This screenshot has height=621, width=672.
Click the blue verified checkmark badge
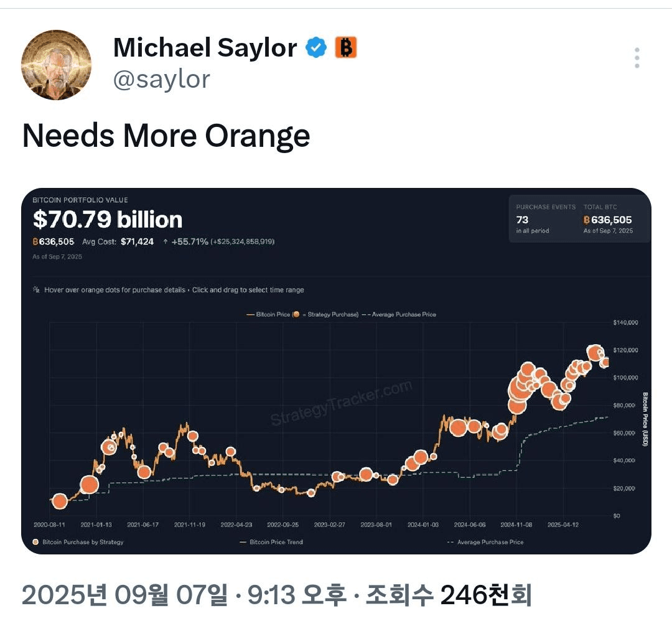click(316, 47)
